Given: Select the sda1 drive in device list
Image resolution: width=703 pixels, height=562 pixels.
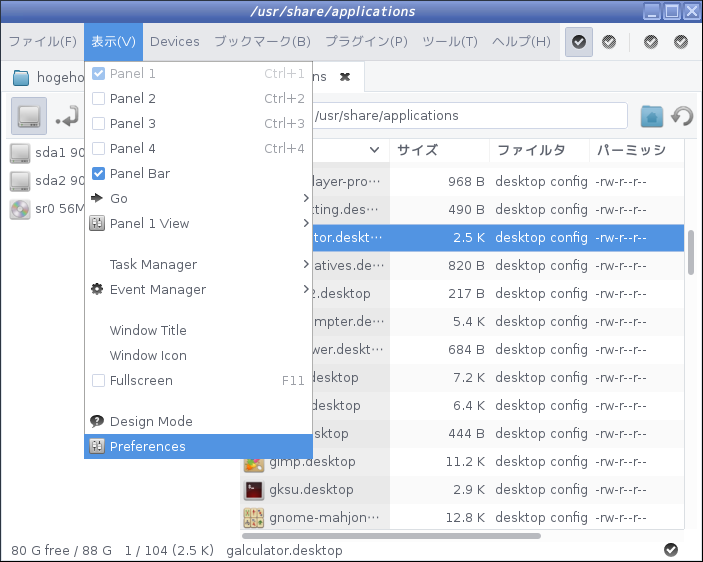Looking at the screenshot, I should click(x=47, y=152).
